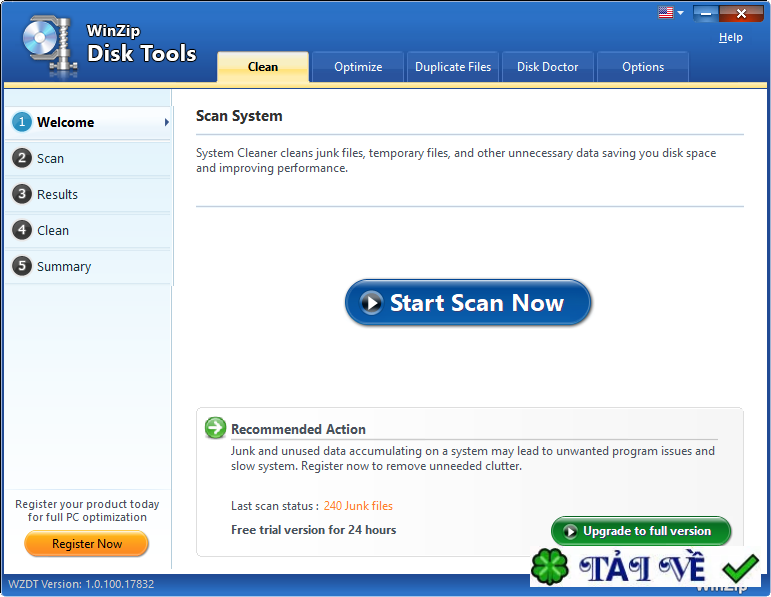Select the Summary step
The height and width of the screenshot is (597, 771).
point(88,266)
